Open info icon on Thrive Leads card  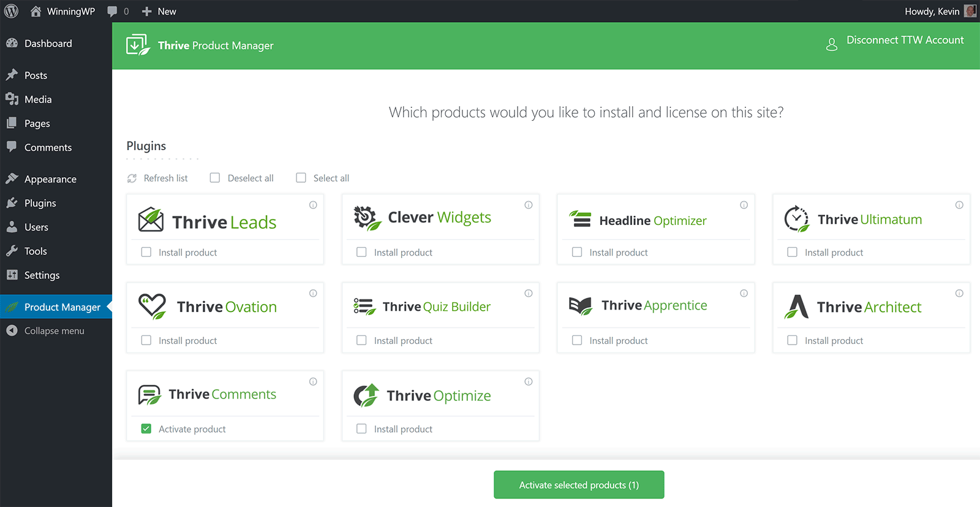(313, 205)
